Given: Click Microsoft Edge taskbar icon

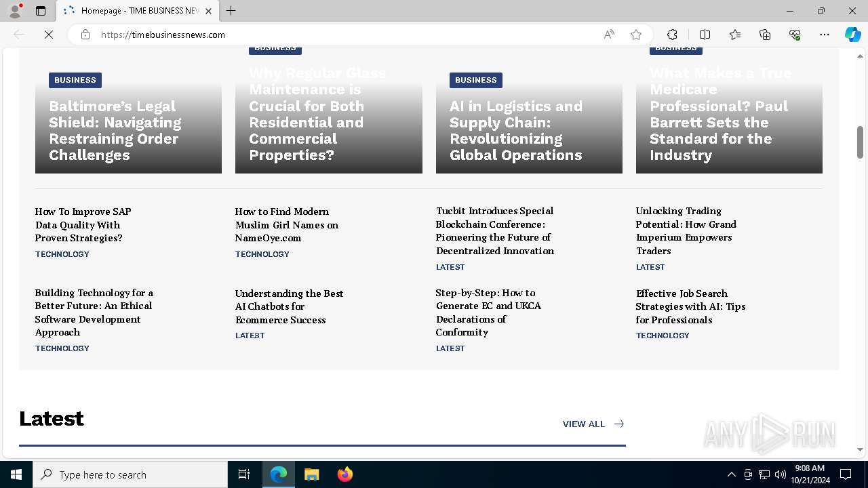Looking at the screenshot, I should [279, 474].
